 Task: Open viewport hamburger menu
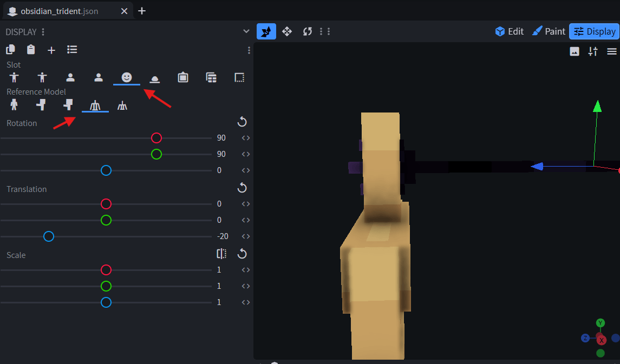pyautogui.click(x=612, y=51)
